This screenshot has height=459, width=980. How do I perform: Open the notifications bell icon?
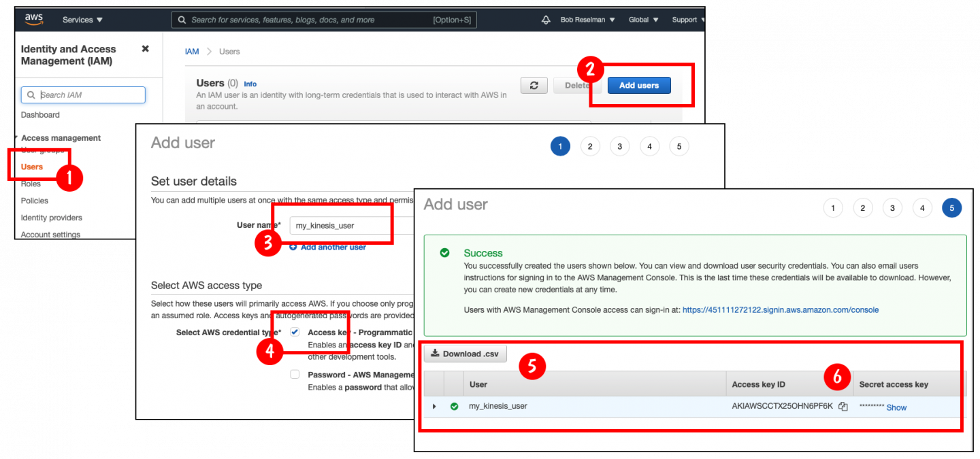coord(546,20)
